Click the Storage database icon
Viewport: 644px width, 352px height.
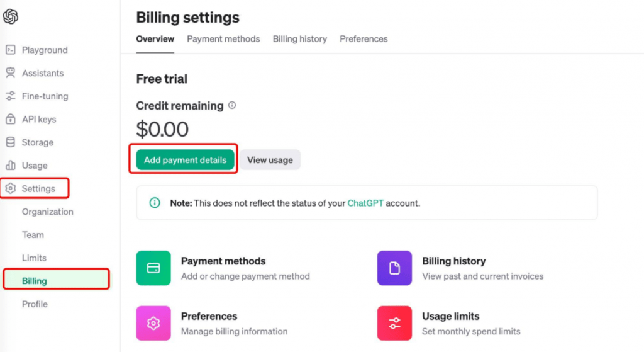[x=11, y=142]
